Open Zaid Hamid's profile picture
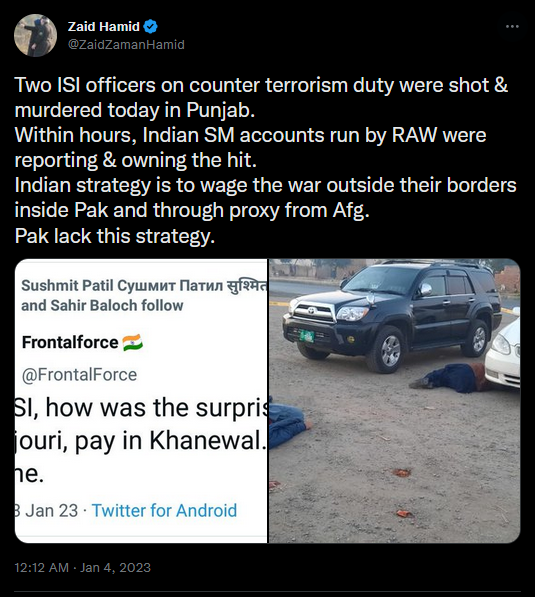 (35, 35)
